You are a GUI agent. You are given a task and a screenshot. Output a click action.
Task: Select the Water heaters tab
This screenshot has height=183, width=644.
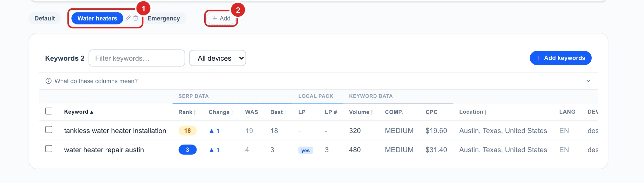pyautogui.click(x=97, y=18)
